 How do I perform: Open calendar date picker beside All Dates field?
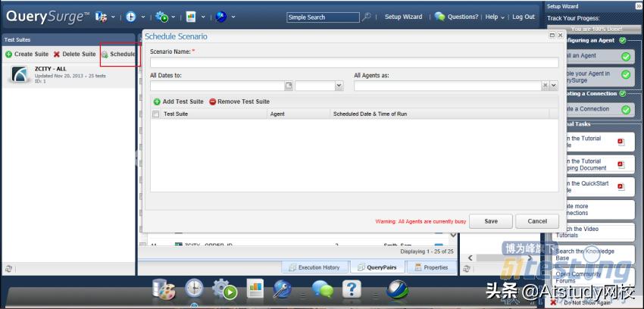tap(289, 86)
